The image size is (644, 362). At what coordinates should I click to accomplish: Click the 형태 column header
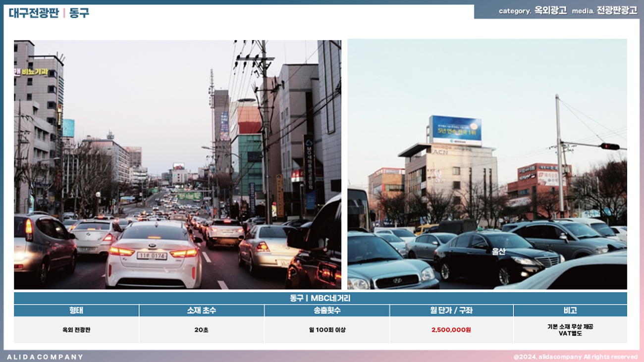click(76, 310)
